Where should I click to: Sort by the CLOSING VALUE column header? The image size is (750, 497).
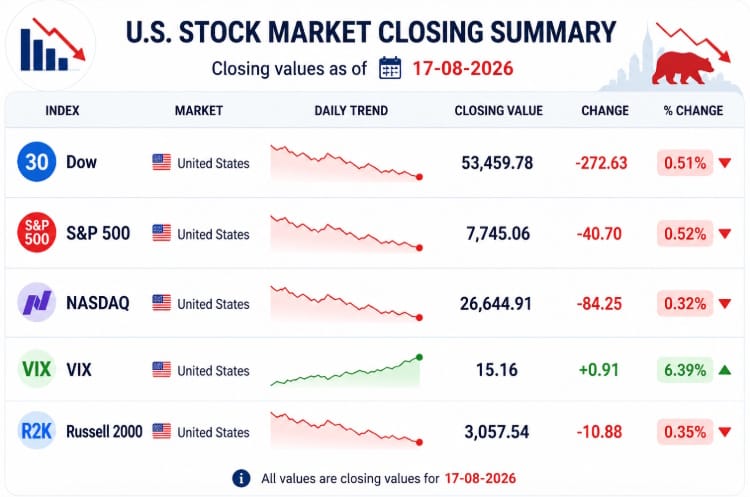click(x=498, y=110)
